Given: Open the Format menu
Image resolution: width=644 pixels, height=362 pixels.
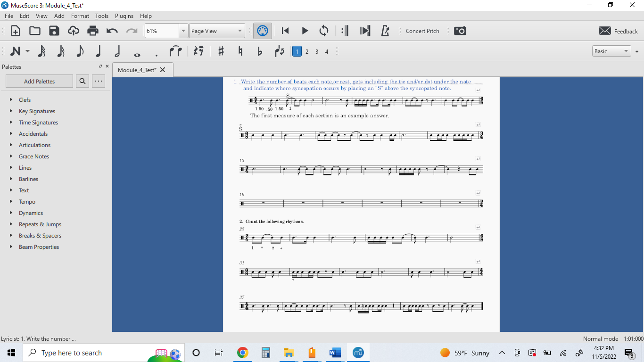Looking at the screenshot, I should 80,16.
